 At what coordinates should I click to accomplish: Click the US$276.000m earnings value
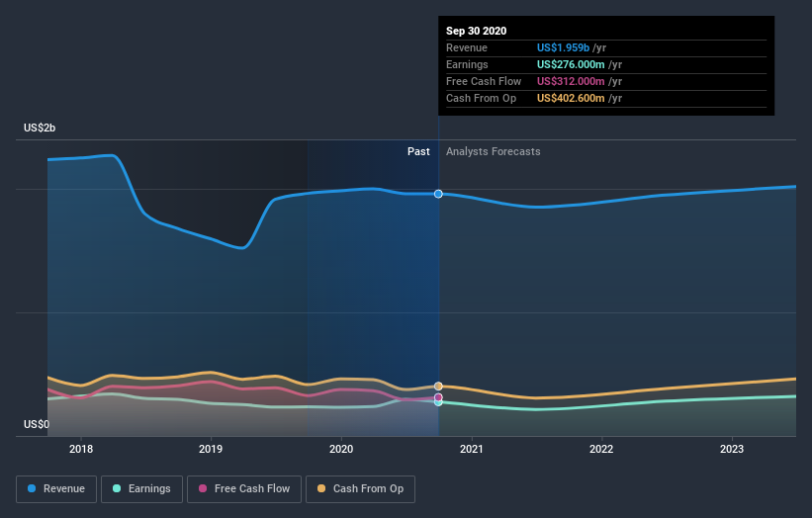(571, 64)
